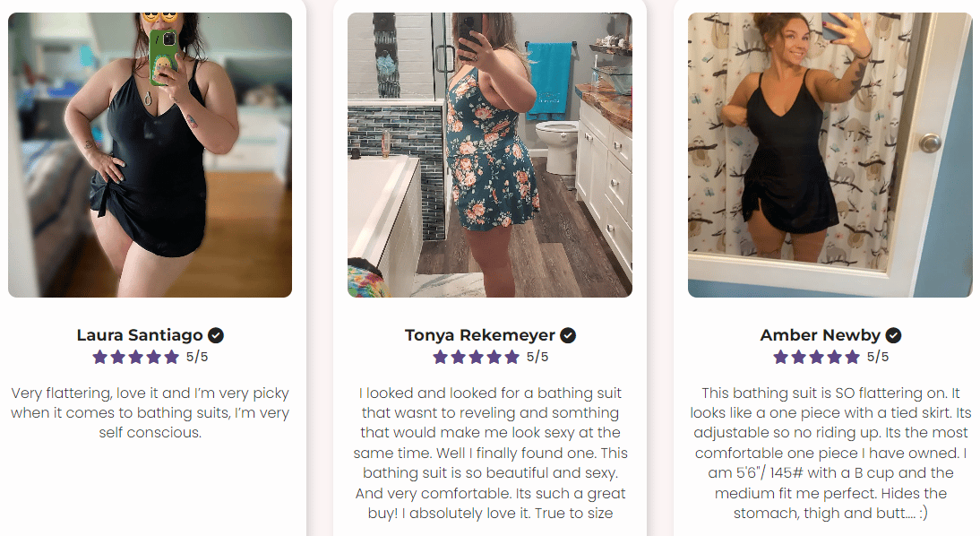Click the 5/5 score on Laura's review
980x536 pixels.
pos(197,357)
